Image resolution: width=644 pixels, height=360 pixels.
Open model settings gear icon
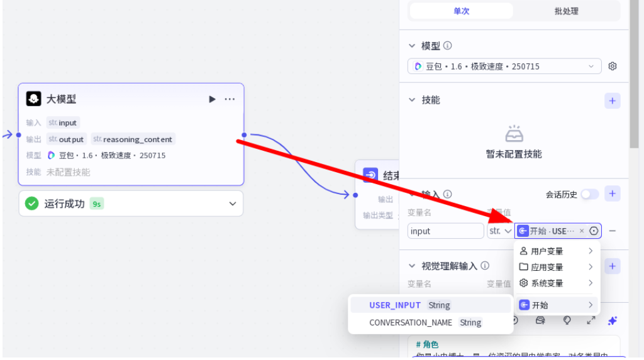point(613,66)
